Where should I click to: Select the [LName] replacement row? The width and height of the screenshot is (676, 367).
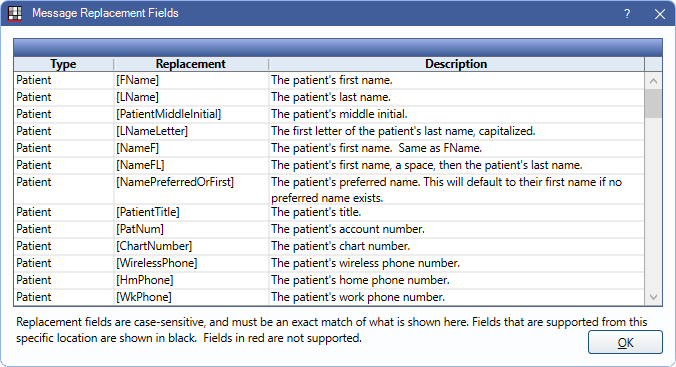click(x=329, y=97)
